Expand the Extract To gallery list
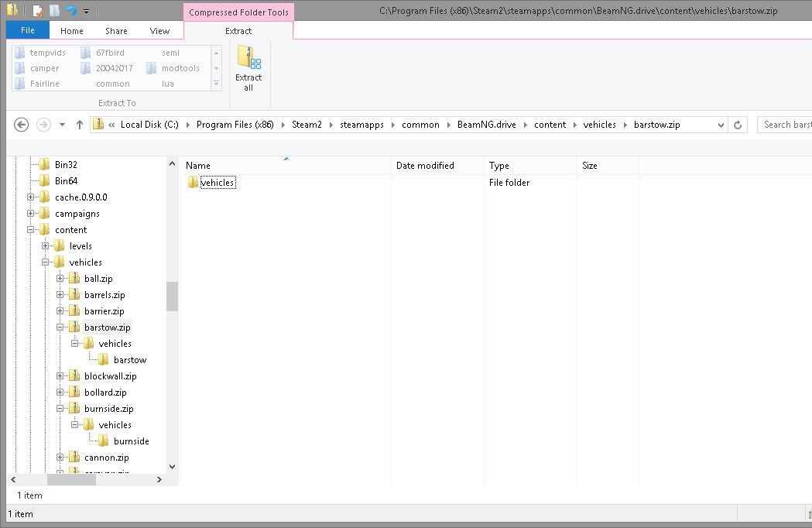Image resolution: width=812 pixels, height=528 pixels. pos(217,84)
